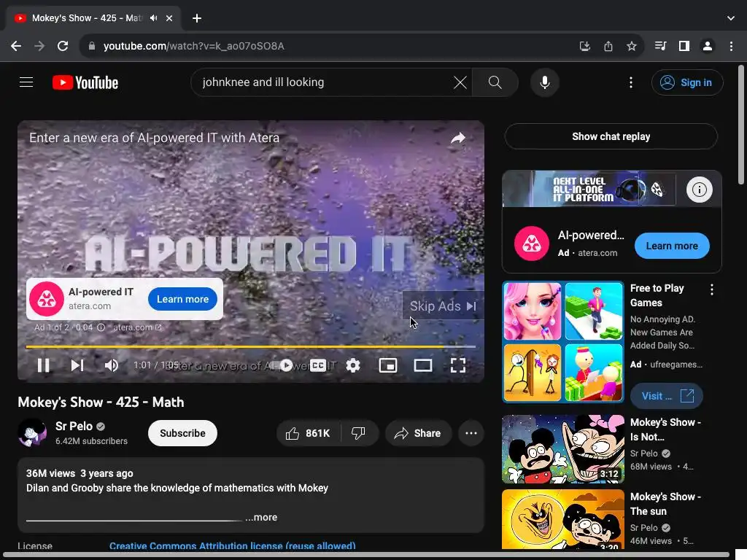The height and width of the screenshot is (560, 747).
Task: Click the search magnifier button
Action: point(495,82)
